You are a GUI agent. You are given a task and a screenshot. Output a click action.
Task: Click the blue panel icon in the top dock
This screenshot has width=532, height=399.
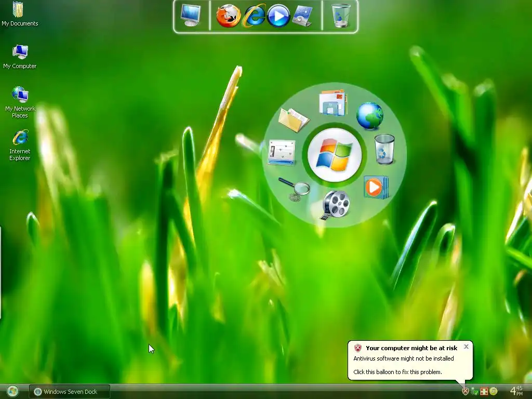pos(302,16)
